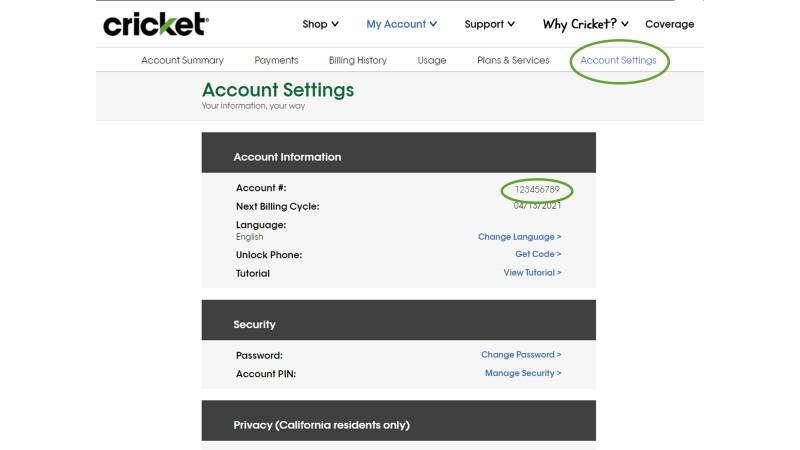Click the Change Language link
Image resolution: width=800 pixels, height=450 pixels.
point(519,237)
